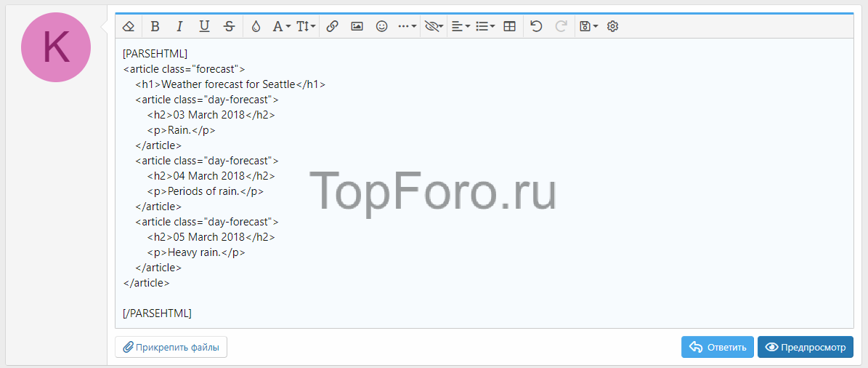Toggle italic formatting
This screenshot has width=868, height=368.
pos(179,26)
